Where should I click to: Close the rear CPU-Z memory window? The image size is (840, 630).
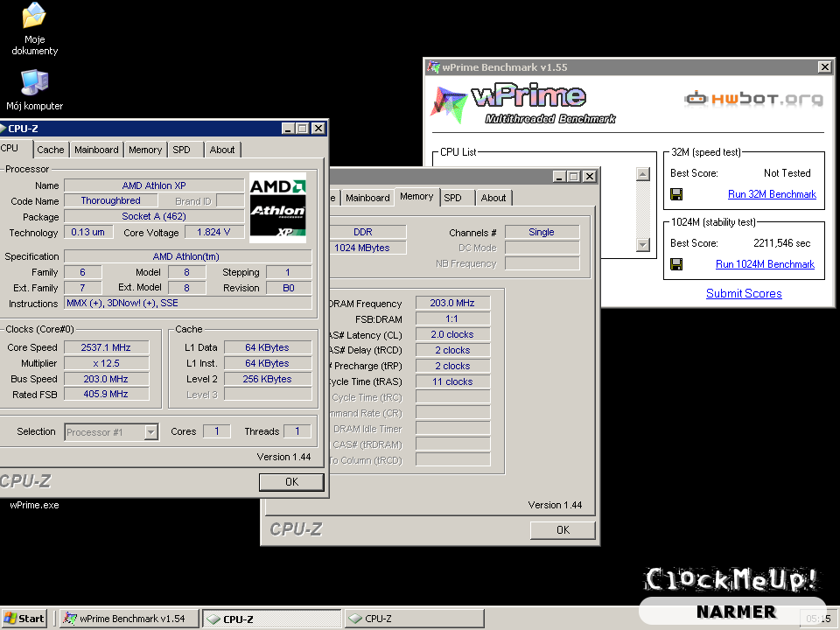(x=589, y=176)
